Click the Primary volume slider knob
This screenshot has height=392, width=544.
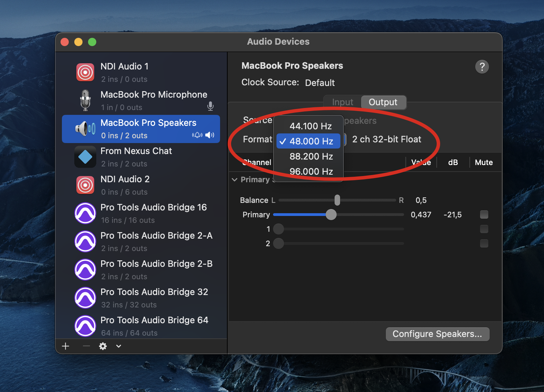pyautogui.click(x=331, y=215)
